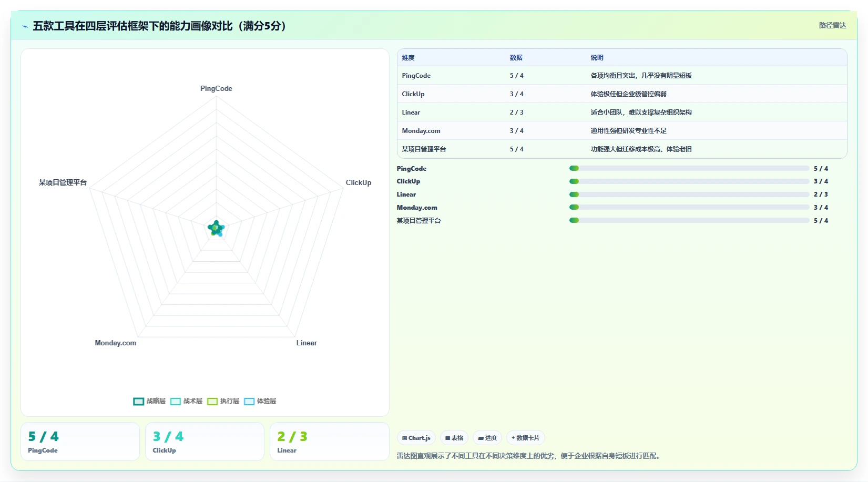Click the PingCode progress bar

(689, 168)
